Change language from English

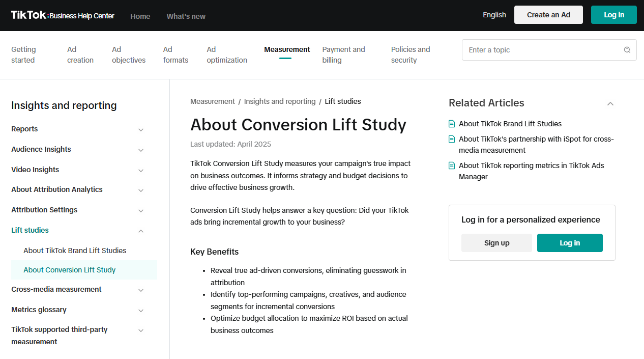[494, 15]
